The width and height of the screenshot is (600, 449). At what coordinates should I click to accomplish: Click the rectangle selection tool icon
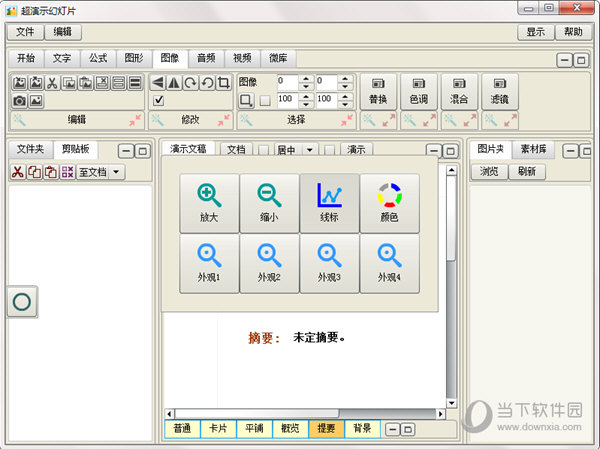246,100
